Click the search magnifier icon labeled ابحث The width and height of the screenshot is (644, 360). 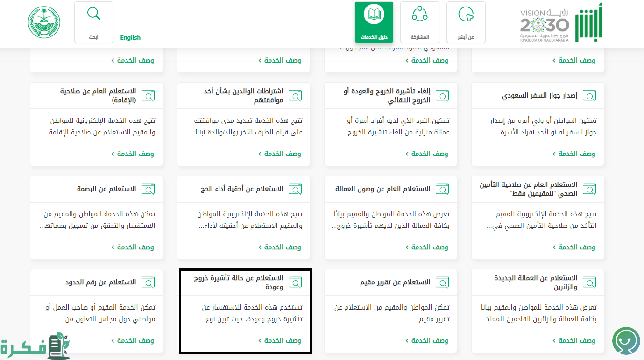94,14
